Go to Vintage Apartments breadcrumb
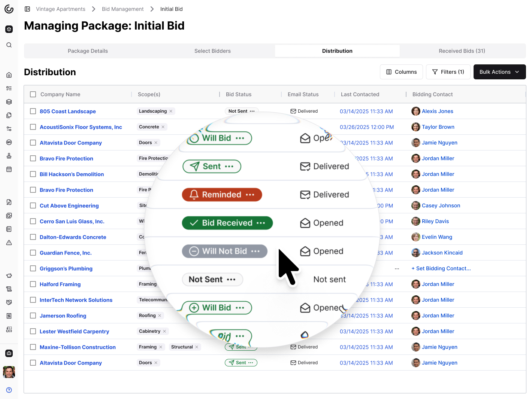Screen dimensions: 532x399 tap(61, 9)
